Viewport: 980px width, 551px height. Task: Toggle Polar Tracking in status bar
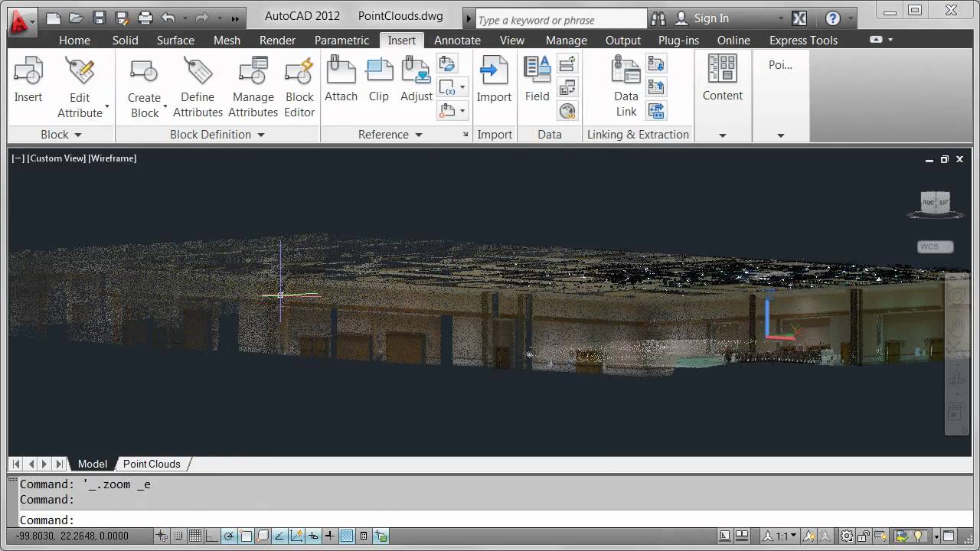(x=229, y=536)
